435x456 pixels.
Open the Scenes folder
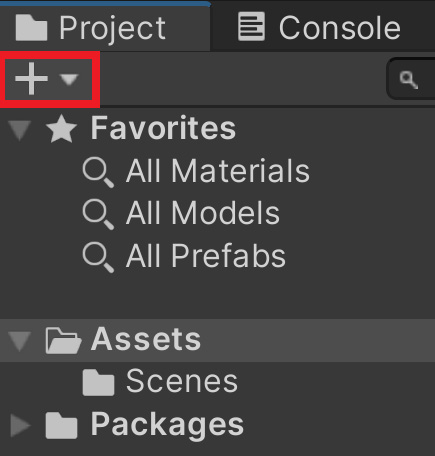click(x=182, y=382)
